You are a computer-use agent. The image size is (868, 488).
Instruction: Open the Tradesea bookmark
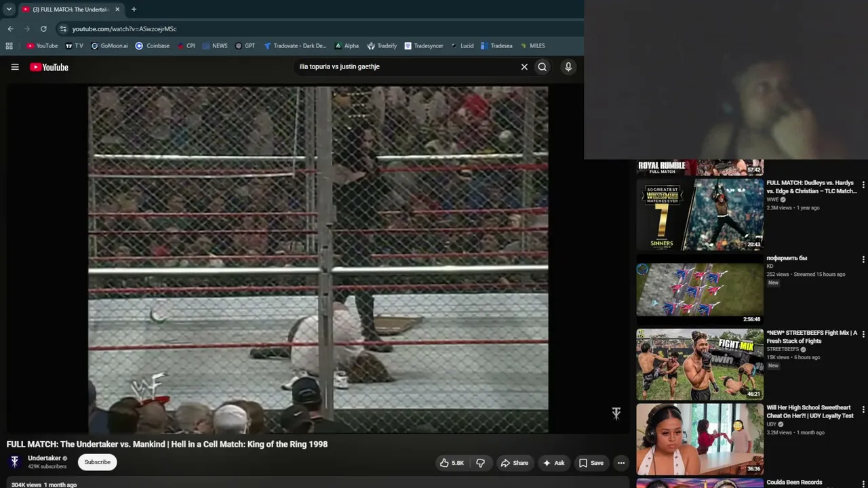(496, 46)
